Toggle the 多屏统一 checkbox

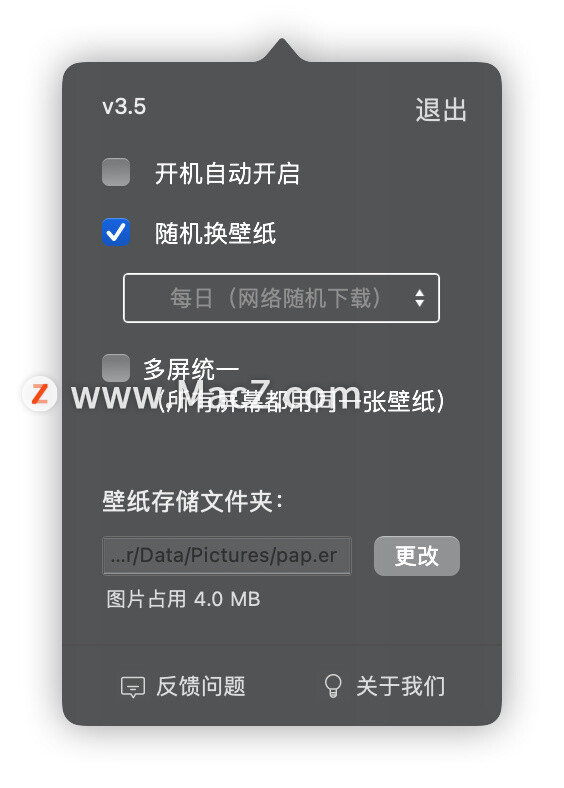pos(116,368)
